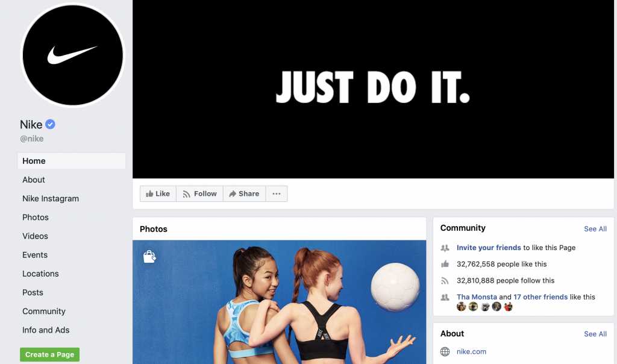The height and width of the screenshot is (364, 617).
Task: Click the 32,810,888 people follow this text
Action: (x=506, y=281)
